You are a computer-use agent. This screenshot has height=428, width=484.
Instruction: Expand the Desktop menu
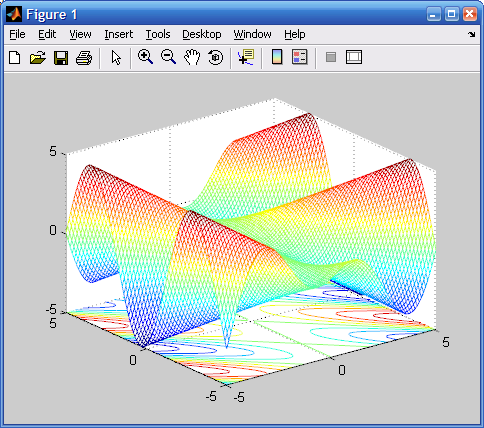[x=202, y=34]
